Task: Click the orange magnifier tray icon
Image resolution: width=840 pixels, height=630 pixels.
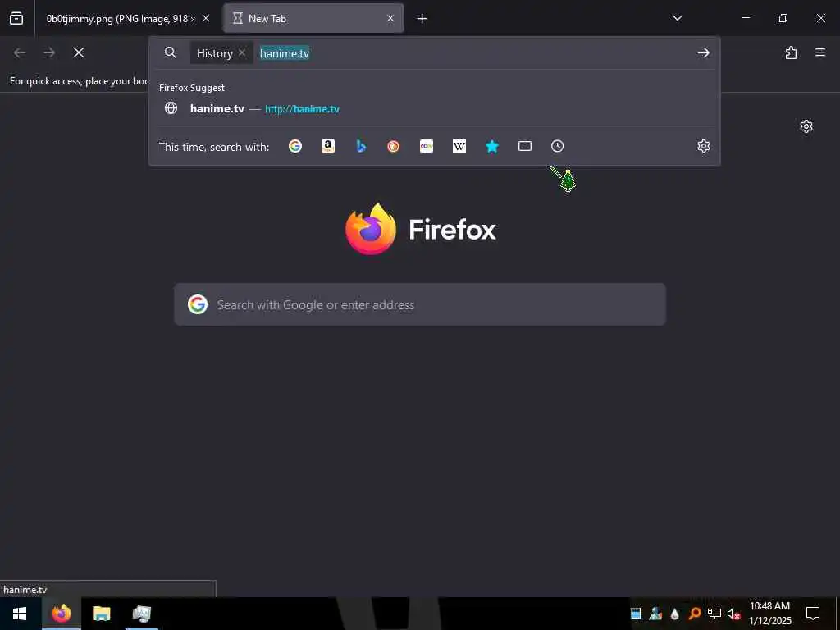Action: 694,614
